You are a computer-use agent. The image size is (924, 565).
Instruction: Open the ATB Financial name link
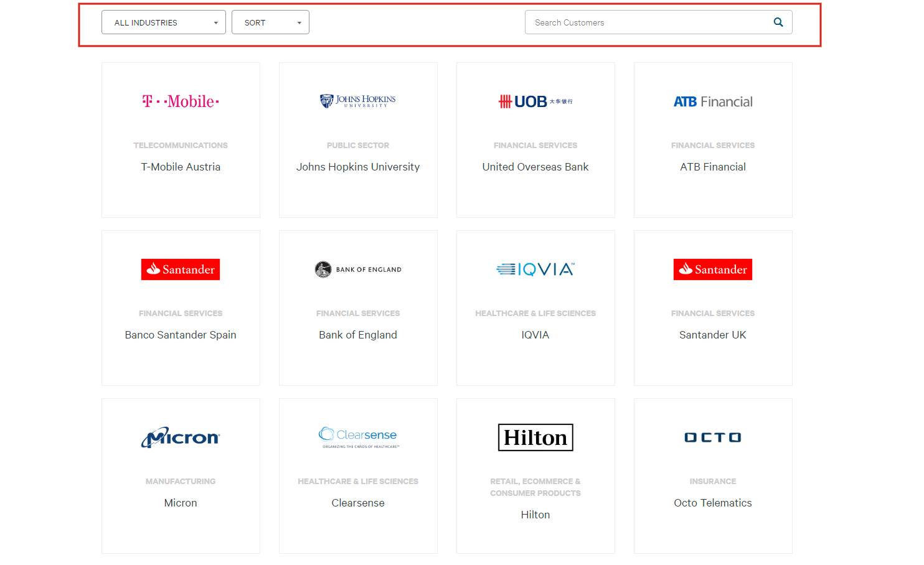click(713, 167)
